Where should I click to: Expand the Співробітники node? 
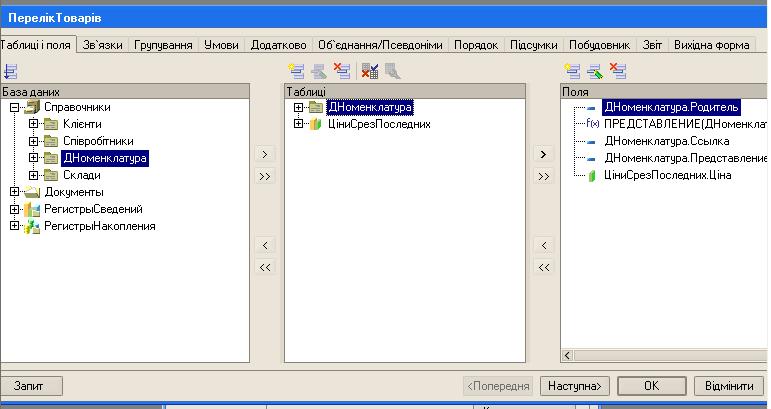tap(33, 141)
